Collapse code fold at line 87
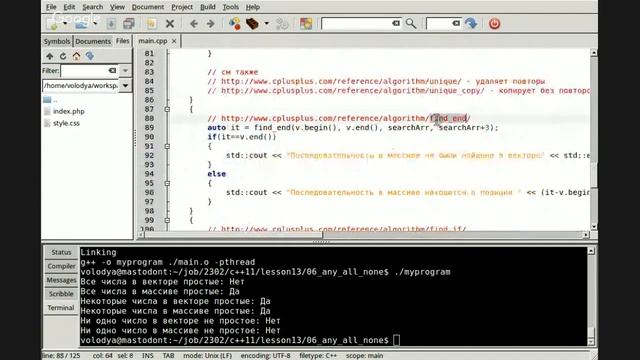Image resolution: width=640 pixels, height=360 pixels. tap(167, 109)
